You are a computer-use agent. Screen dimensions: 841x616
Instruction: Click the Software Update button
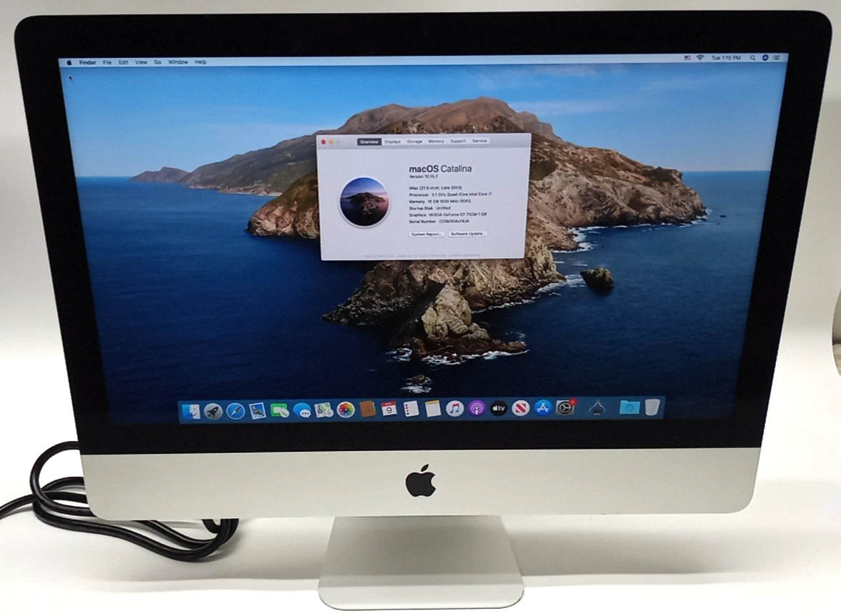point(468,234)
